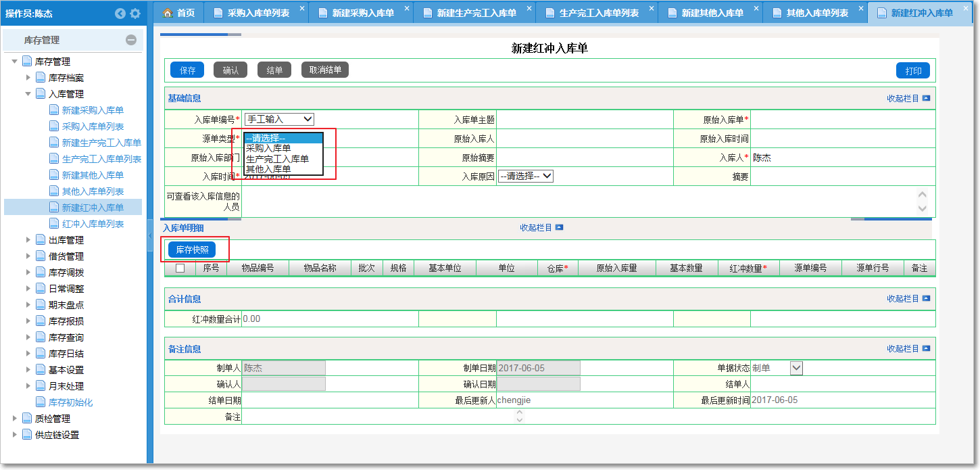Click the settings gear icon in sidebar header
The image size is (980, 470).
[x=135, y=14]
